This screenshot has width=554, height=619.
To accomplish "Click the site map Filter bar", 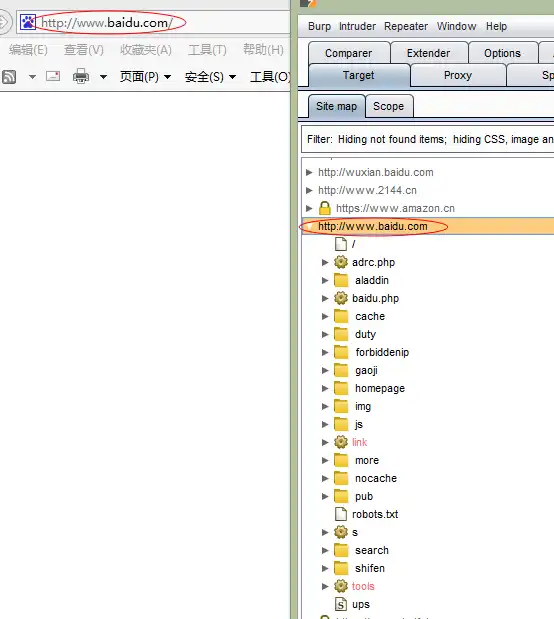I will 428,139.
